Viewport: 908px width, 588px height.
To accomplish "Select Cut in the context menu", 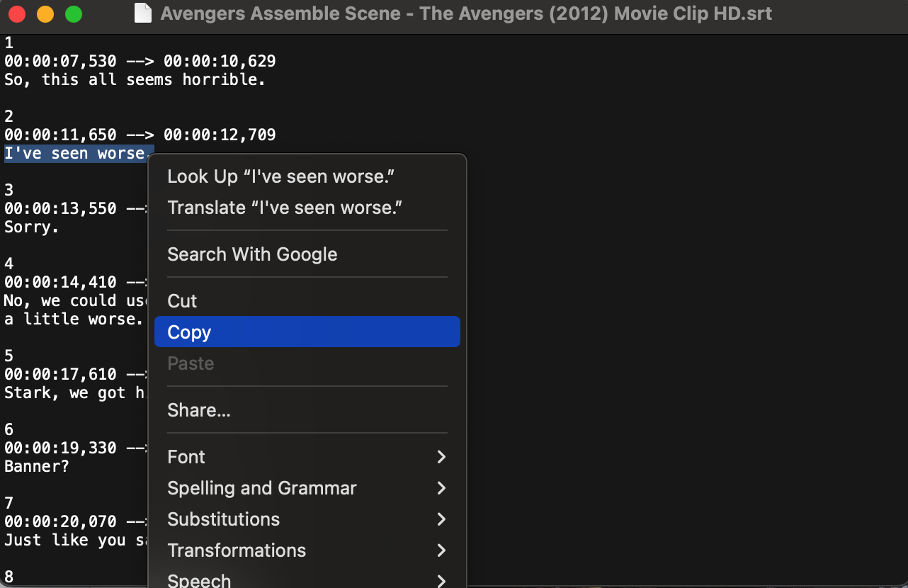I will (x=182, y=301).
